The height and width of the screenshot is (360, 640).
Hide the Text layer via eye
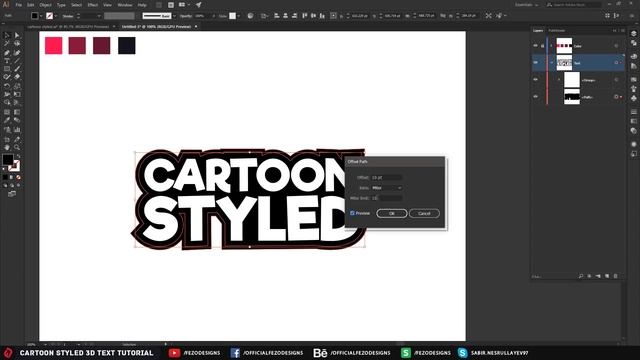click(536, 62)
